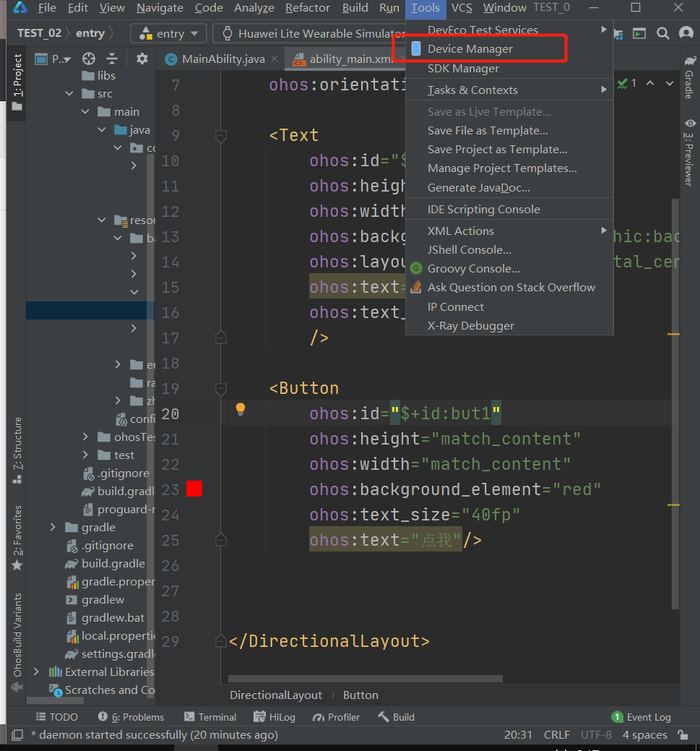
Task: Expand the gradle folder in tree
Action: click(x=53, y=528)
